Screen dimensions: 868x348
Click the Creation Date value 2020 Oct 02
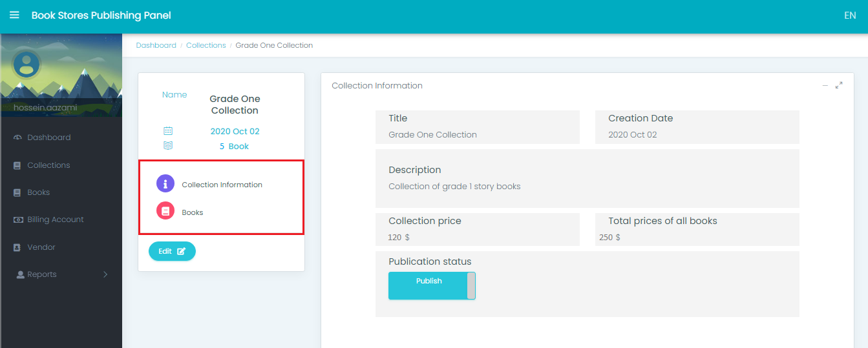632,135
